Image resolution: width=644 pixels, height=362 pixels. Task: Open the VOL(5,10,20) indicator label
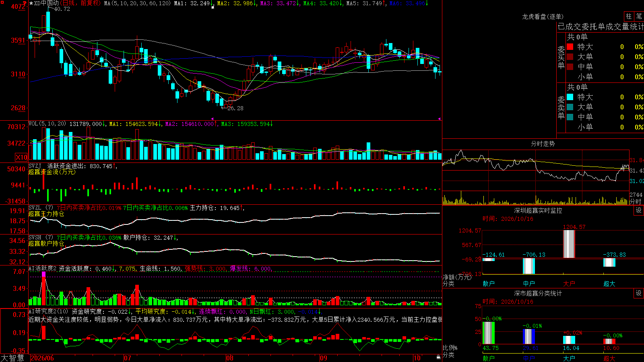pyautogui.click(x=47, y=124)
